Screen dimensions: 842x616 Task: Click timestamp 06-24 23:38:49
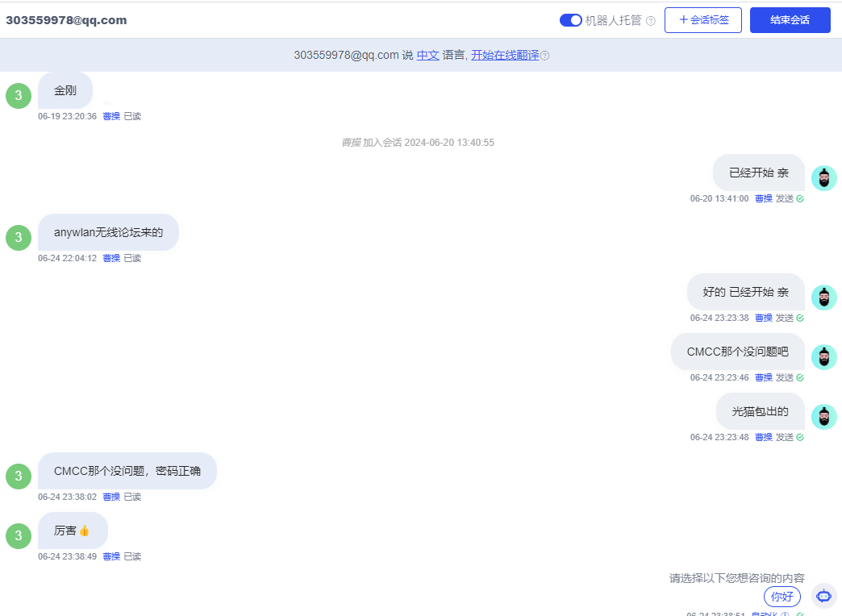(67, 556)
